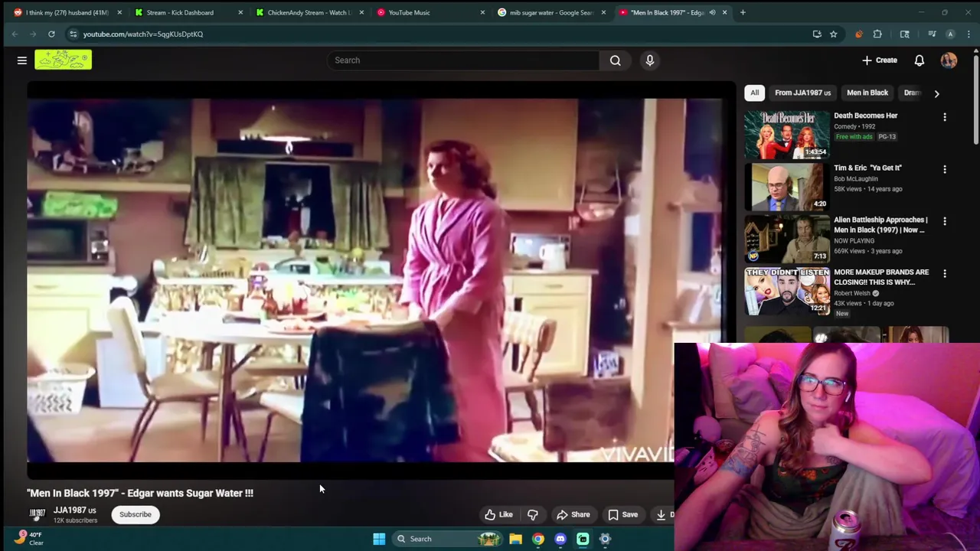The width and height of the screenshot is (980, 551).
Task: Click the install app icon in address bar
Action: (x=817, y=34)
